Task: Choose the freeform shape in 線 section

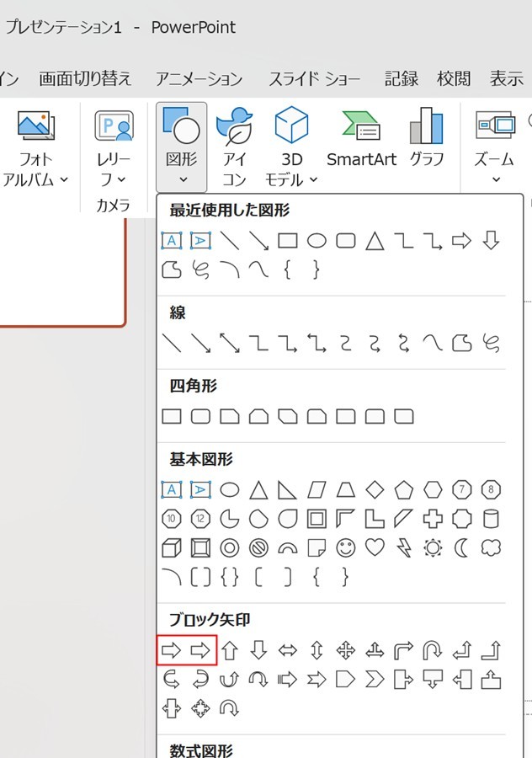Action: 462,343
